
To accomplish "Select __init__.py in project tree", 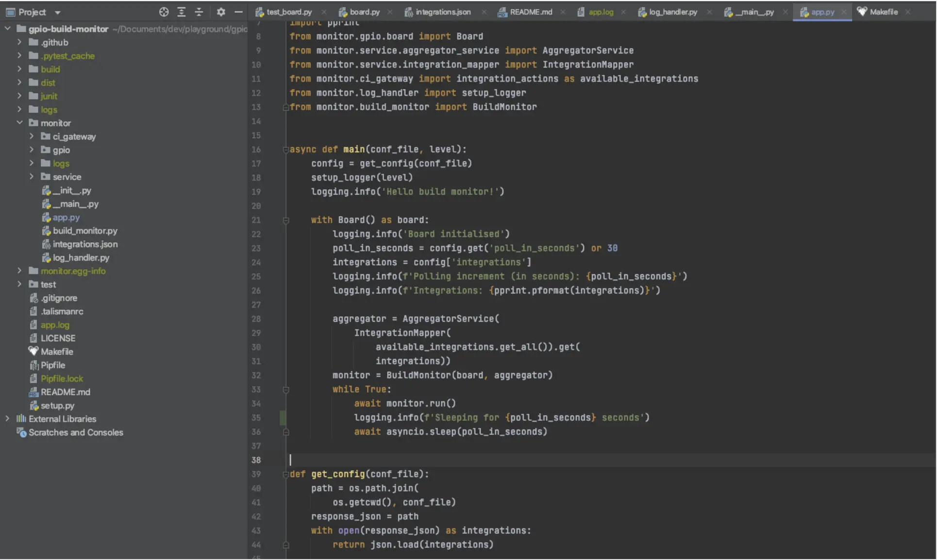I will pos(71,190).
